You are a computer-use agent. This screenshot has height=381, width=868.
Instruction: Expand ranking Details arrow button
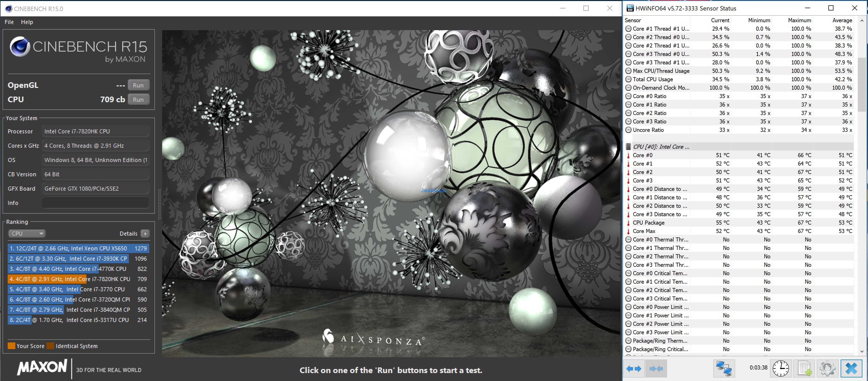click(145, 234)
